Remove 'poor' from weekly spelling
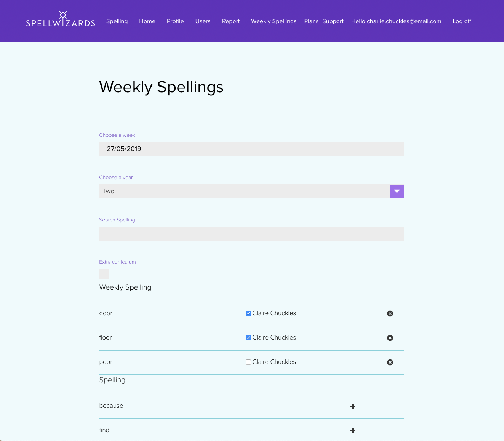Screen dimensions: 504x441 pos(390,362)
